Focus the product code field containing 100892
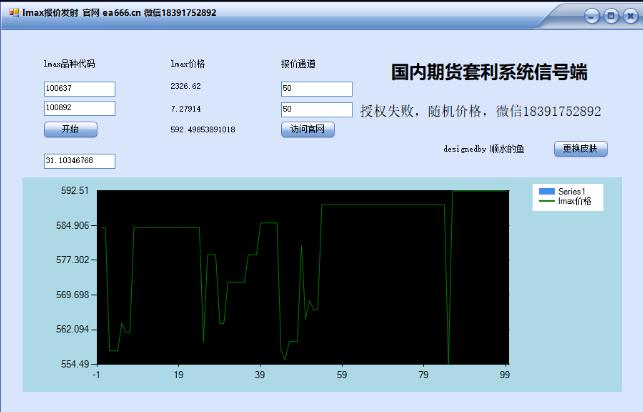The image size is (643, 412). [x=80, y=108]
